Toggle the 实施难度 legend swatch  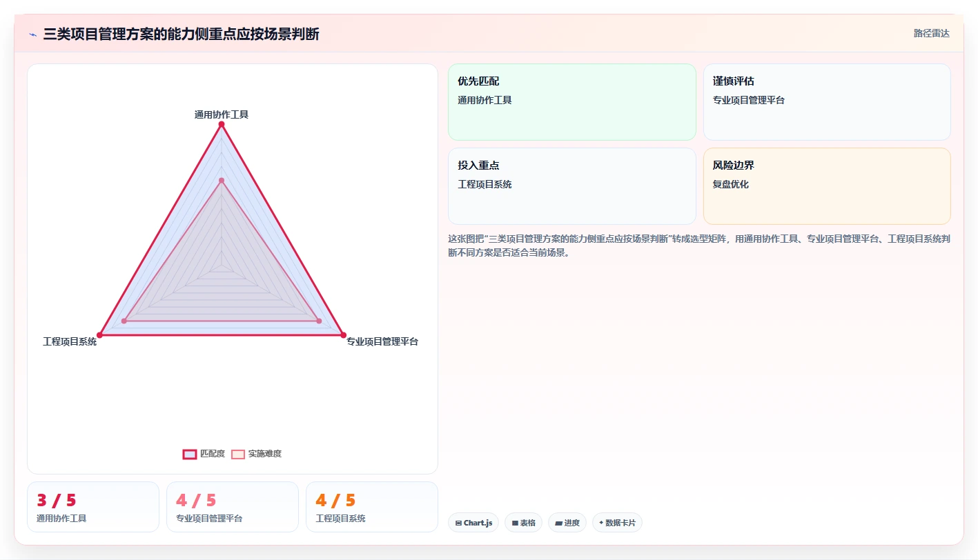point(238,454)
